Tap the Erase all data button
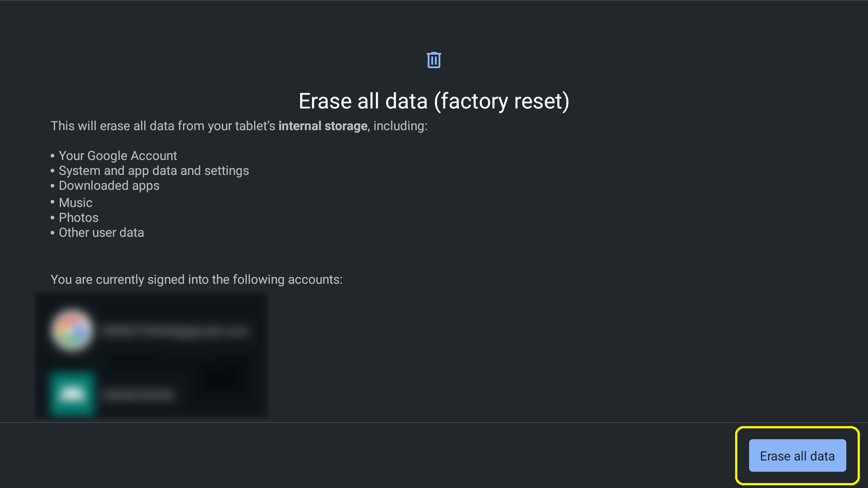868x488 pixels. tap(797, 455)
